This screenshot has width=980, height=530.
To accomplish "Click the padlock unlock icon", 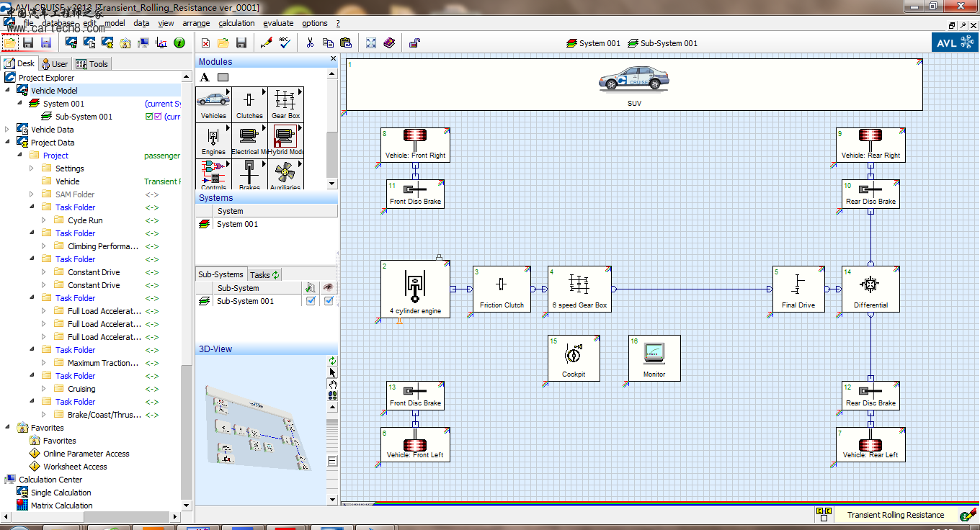I will (414, 43).
